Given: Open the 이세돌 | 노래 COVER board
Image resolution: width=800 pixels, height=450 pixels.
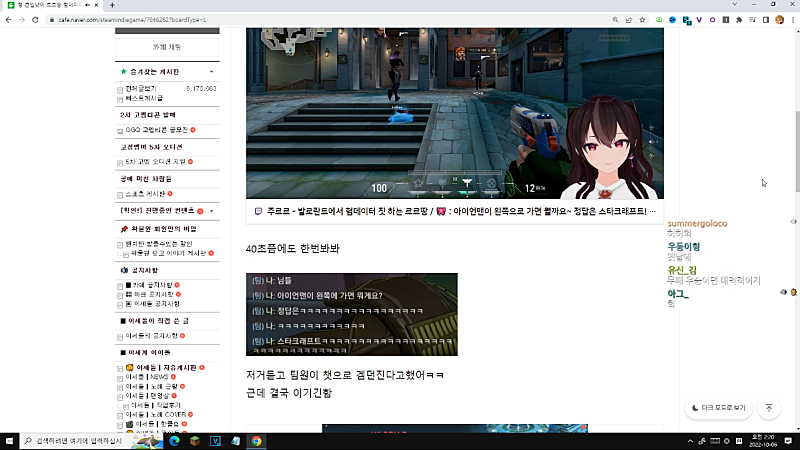Looking at the screenshot, I should coord(156,414).
